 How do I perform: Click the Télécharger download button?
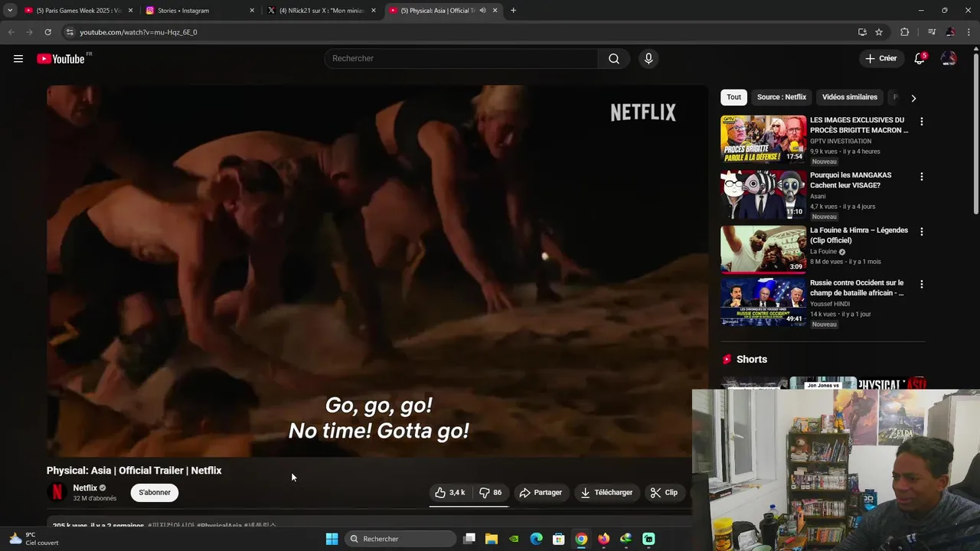(x=606, y=493)
